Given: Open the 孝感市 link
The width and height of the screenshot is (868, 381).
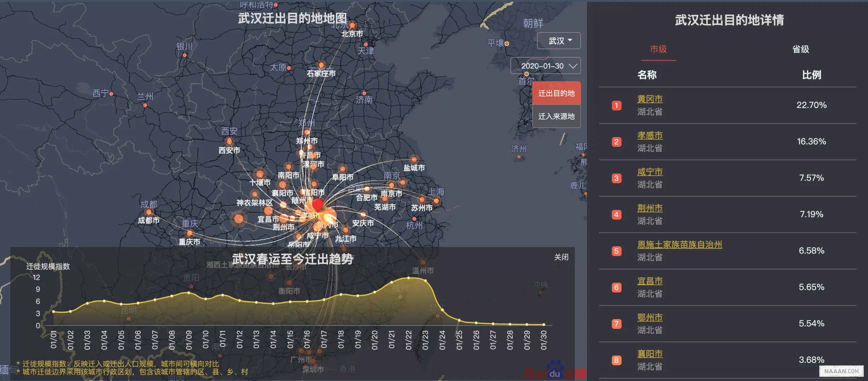Looking at the screenshot, I should point(650,135).
